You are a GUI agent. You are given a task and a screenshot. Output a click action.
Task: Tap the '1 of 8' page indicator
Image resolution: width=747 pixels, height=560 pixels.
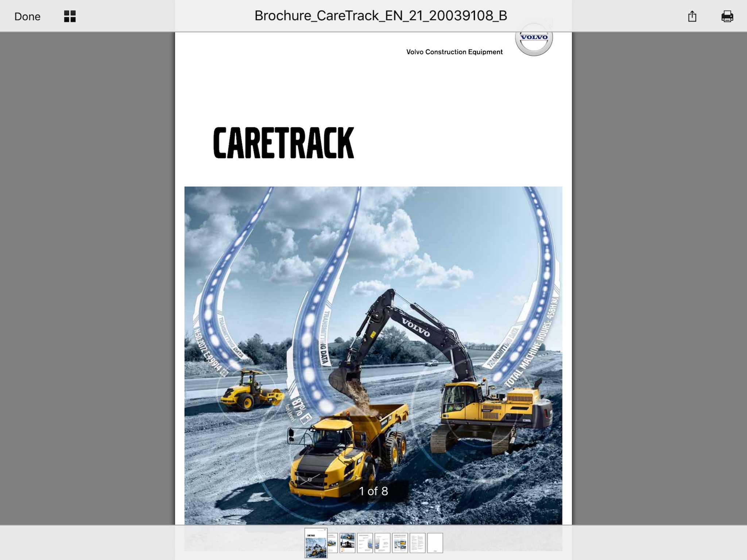pos(373,491)
